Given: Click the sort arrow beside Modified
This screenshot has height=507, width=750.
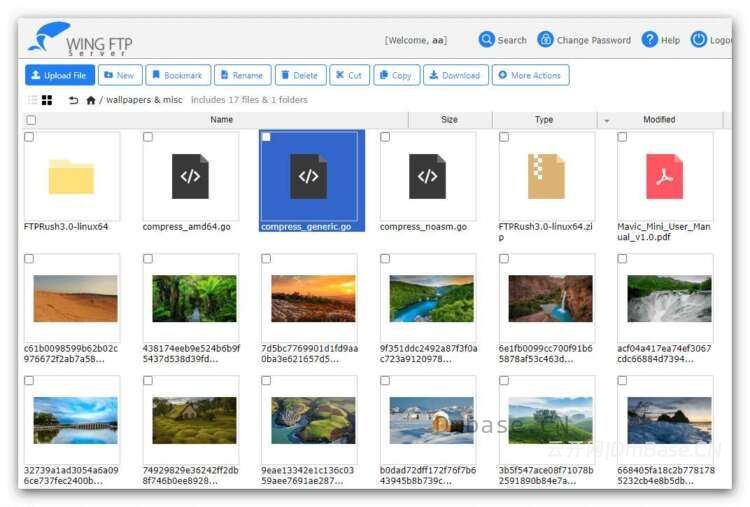Looking at the screenshot, I should [607, 121].
